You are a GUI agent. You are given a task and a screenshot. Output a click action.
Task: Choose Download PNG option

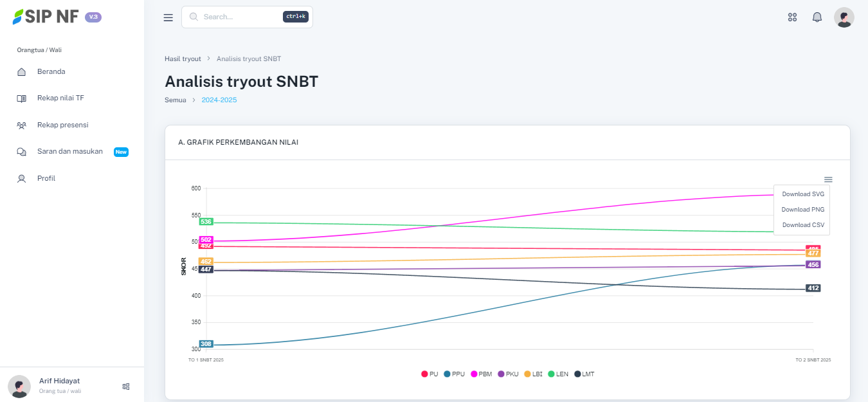(x=802, y=210)
